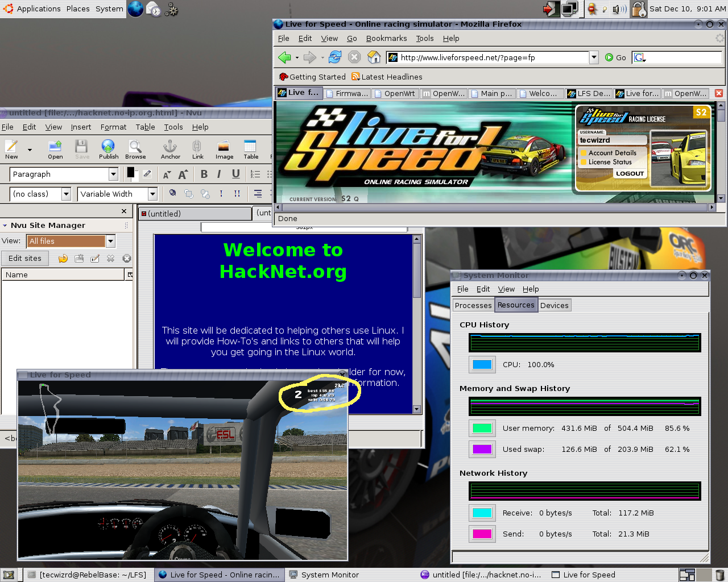
Task: Open the Trash in bottom panel
Action: click(720, 575)
